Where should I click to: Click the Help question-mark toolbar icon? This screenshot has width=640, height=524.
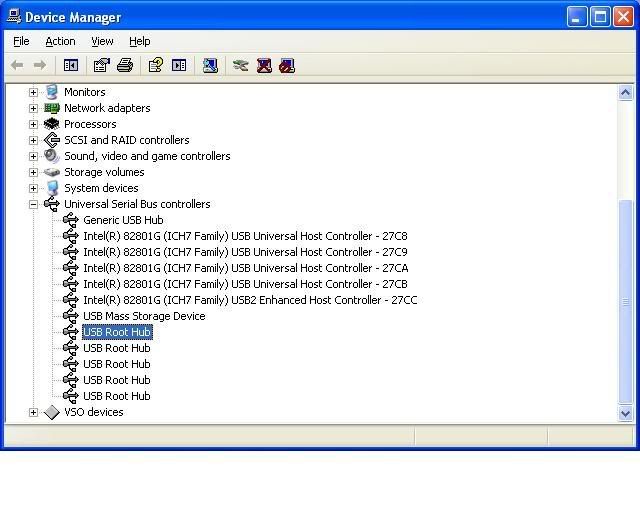[x=156, y=65]
